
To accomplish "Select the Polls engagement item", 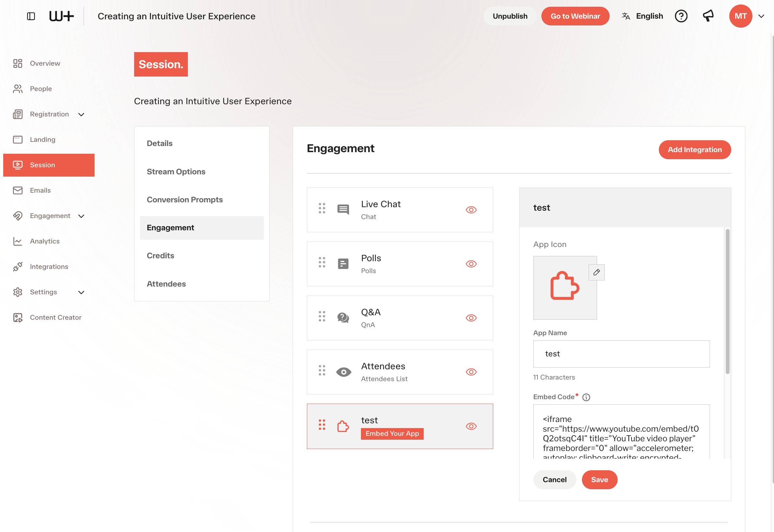I will point(400,264).
